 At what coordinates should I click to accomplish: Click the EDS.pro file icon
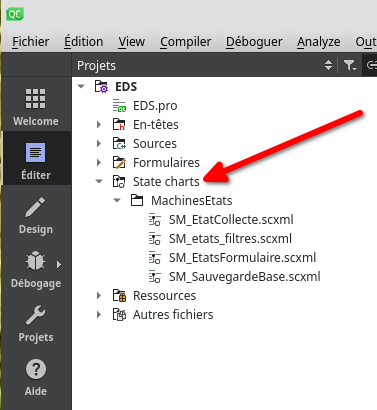click(x=119, y=106)
